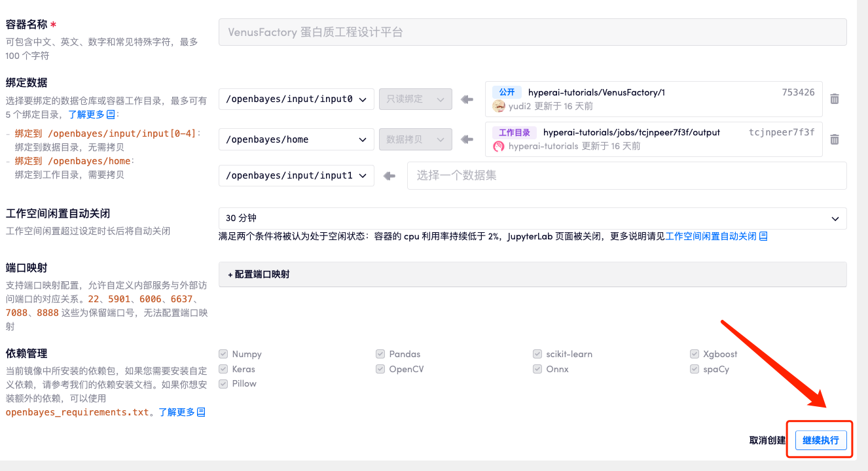Toggle the Numpy dependency checkbox

coord(224,354)
